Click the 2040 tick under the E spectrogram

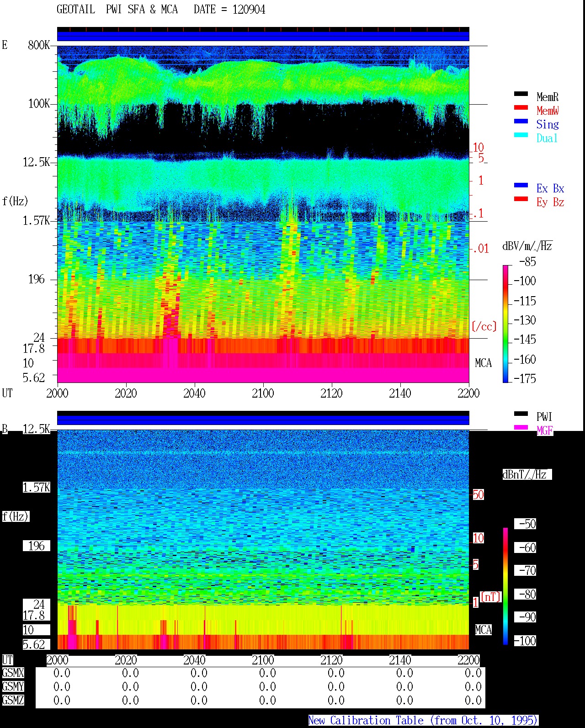click(194, 393)
